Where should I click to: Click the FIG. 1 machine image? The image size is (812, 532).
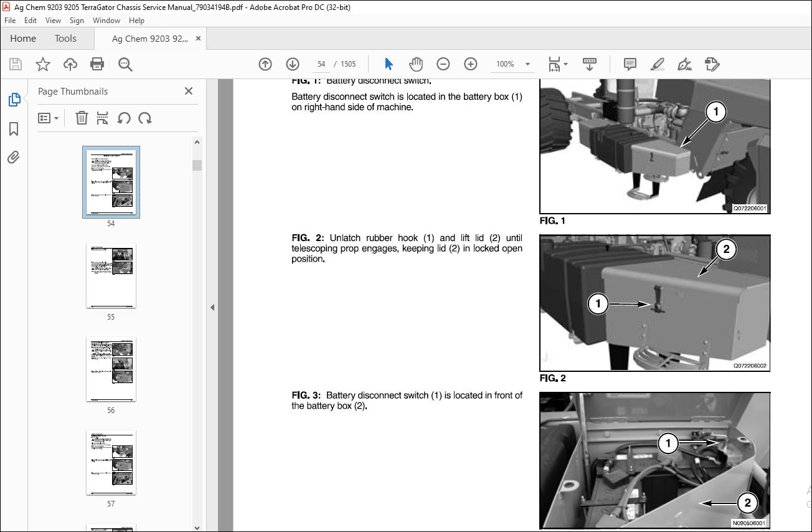654,146
